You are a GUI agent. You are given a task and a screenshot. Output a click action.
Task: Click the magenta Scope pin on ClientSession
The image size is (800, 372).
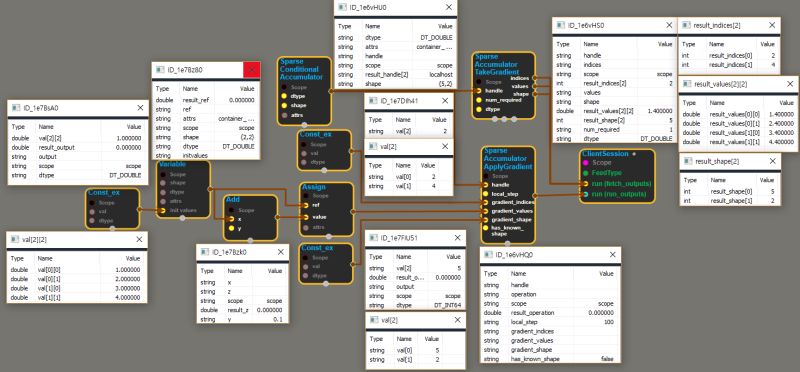click(x=585, y=162)
